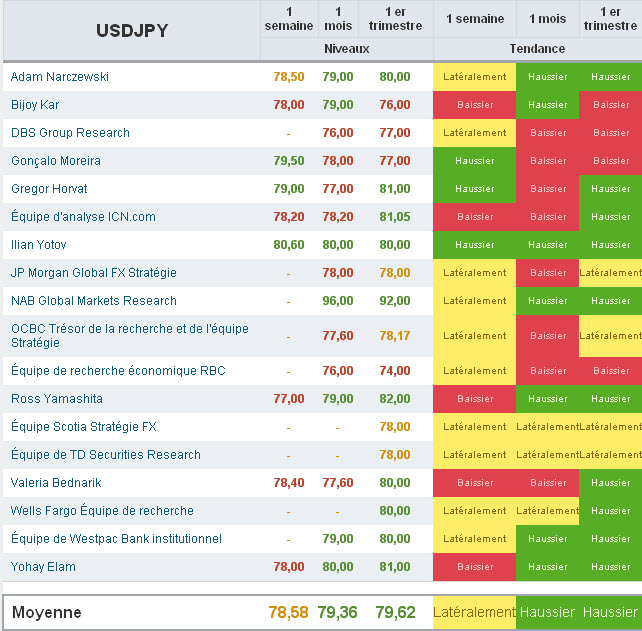Click Yohay Elam's 78,00 weekly level
This screenshot has width=642, height=631.
[289, 566]
